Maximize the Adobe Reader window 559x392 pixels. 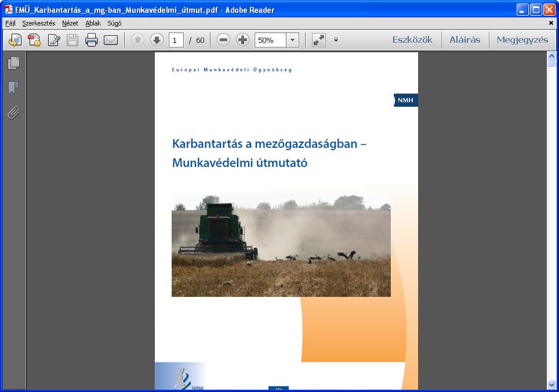[536, 10]
